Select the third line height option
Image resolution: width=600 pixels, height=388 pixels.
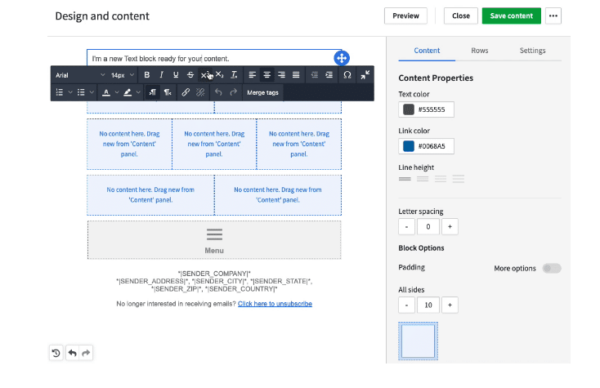click(440, 179)
